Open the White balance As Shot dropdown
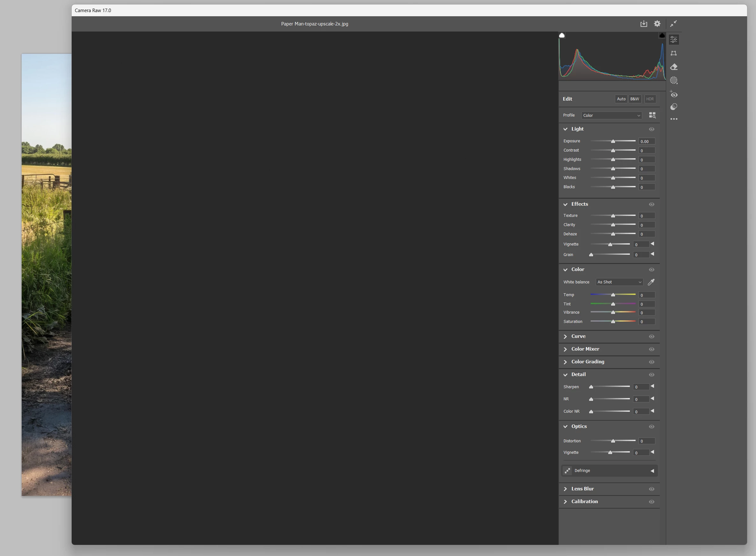 pyautogui.click(x=619, y=282)
